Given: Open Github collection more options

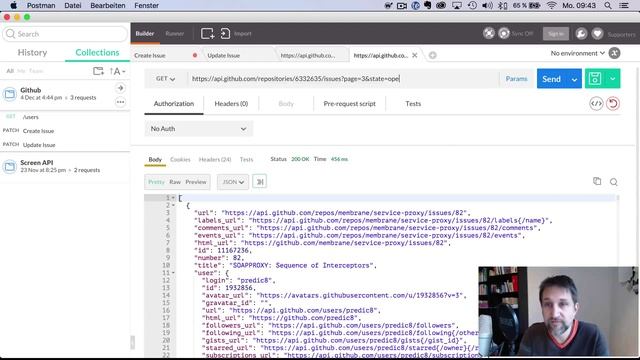Looking at the screenshot, I should coord(120,102).
